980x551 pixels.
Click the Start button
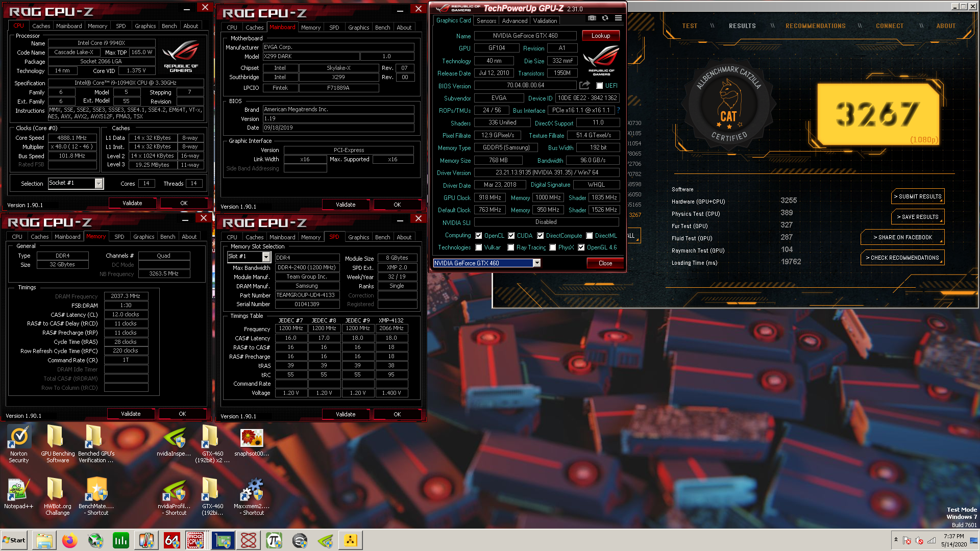tap(14, 540)
